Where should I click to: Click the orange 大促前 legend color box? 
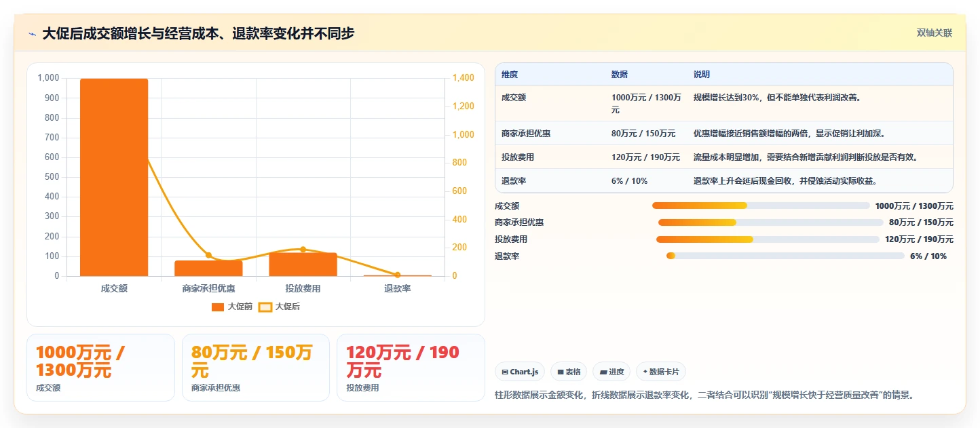pos(218,307)
